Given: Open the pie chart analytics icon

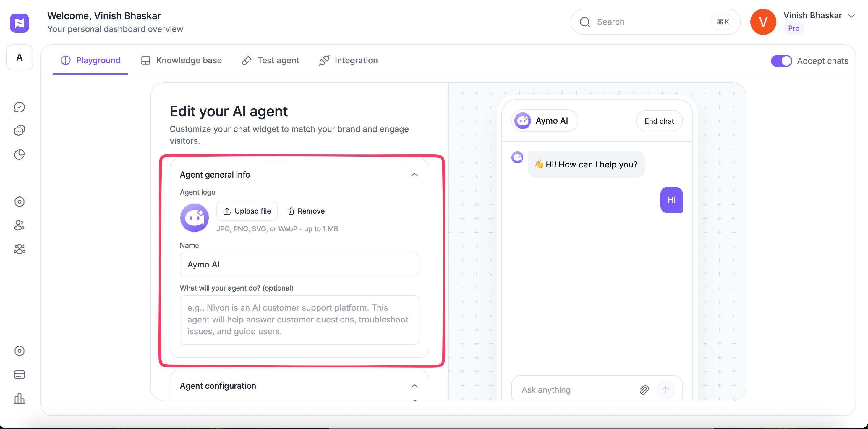Looking at the screenshot, I should (x=20, y=154).
